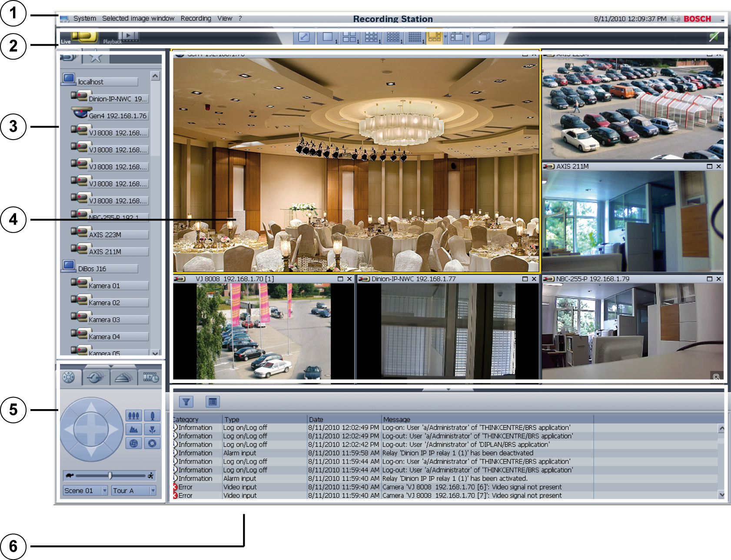
Task: Open the alarm bell tab
Action: 123,377
